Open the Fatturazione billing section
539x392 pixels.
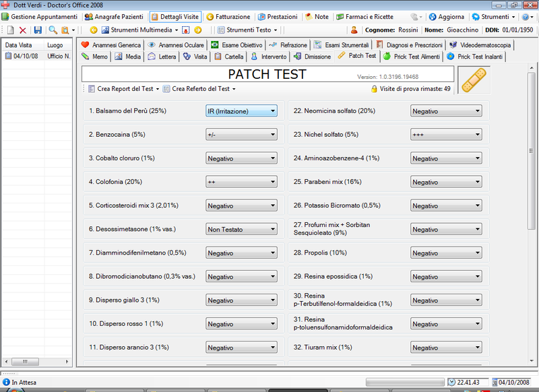228,17
